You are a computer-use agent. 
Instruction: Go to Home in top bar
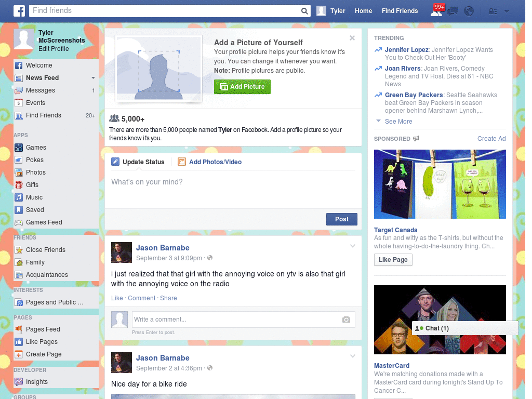click(363, 11)
